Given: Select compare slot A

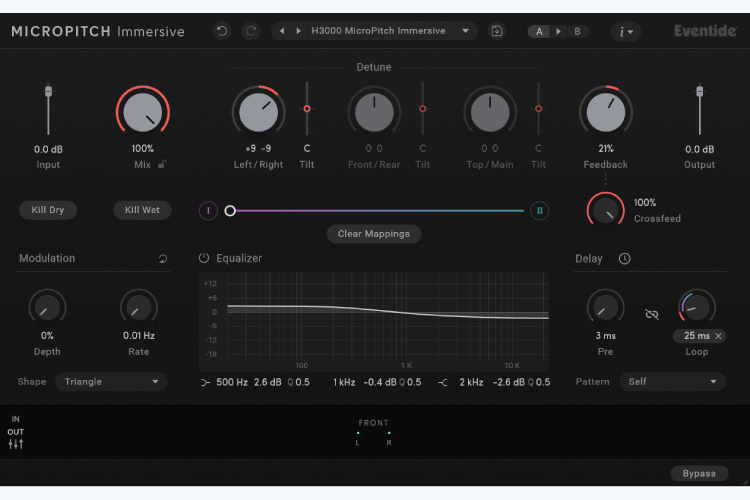Looking at the screenshot, I should 539,32.
